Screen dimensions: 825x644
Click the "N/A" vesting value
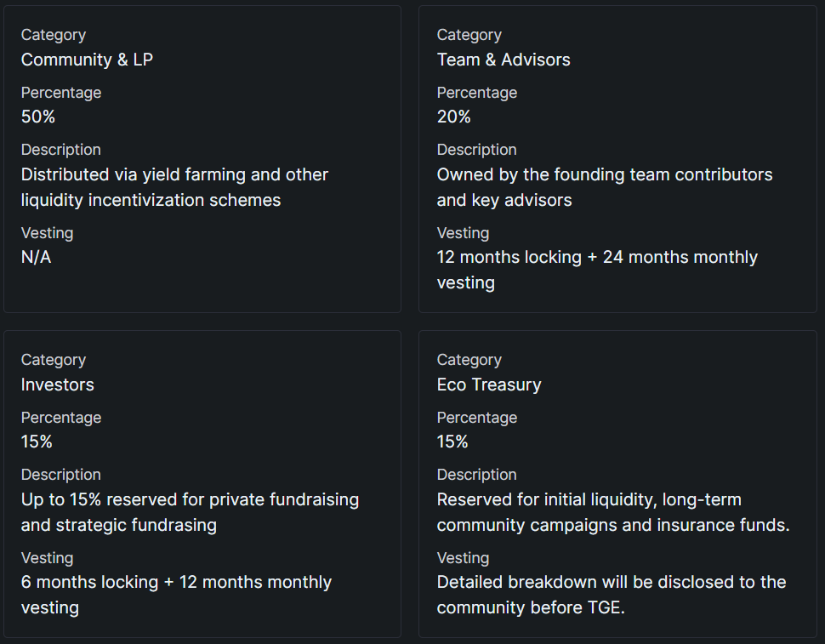pos(37,257)
